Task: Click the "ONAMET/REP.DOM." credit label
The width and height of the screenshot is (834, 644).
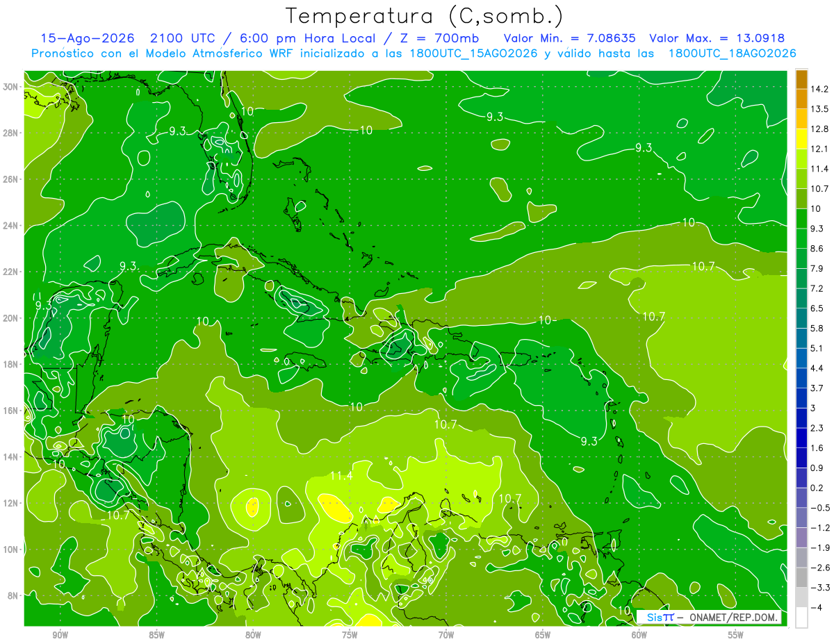Action: pyautogui.click(x=733, y=617)
